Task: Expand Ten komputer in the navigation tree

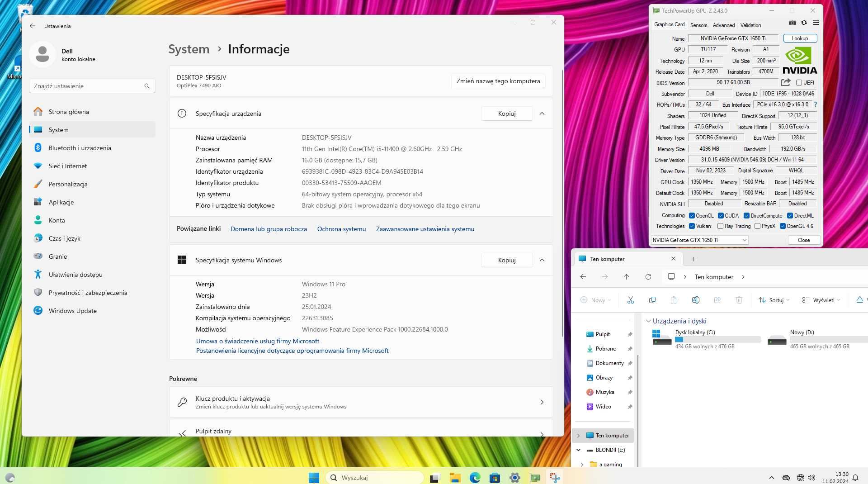Action: click(578, 436)
